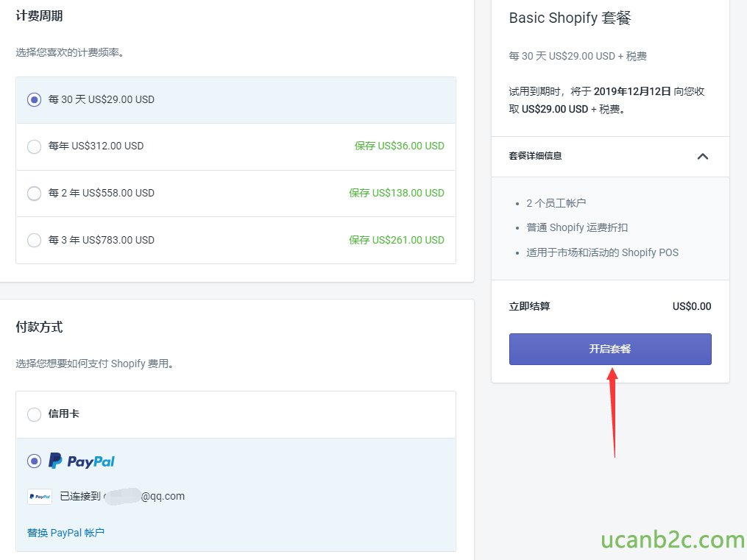747x560 pixels.
Task: Click 选择您喜欢的计费频率 description text
Action: pyautogui.click(x=71, y=52)
